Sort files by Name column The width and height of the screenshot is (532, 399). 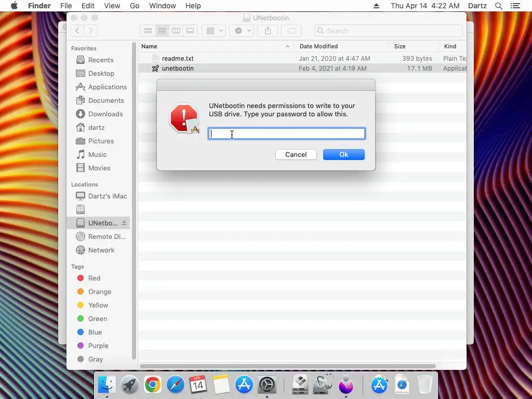point(216,46)
